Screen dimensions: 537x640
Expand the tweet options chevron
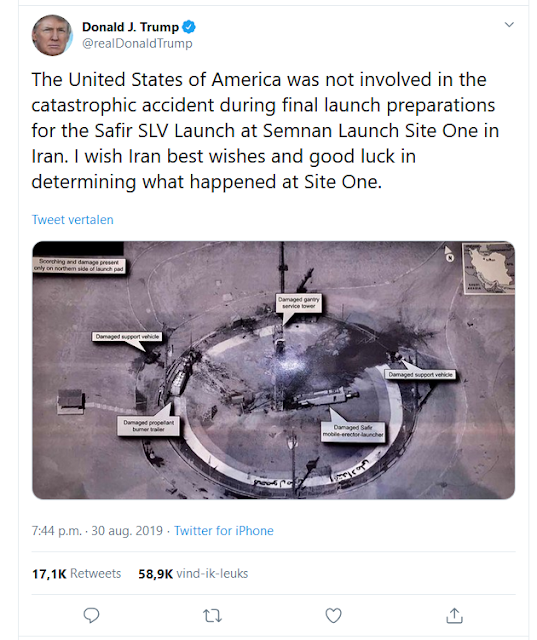click(x=509, y=24)
